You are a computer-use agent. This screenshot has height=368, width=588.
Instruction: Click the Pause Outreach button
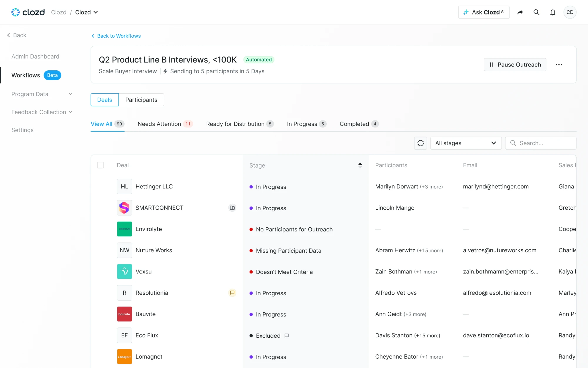(515, 64)
